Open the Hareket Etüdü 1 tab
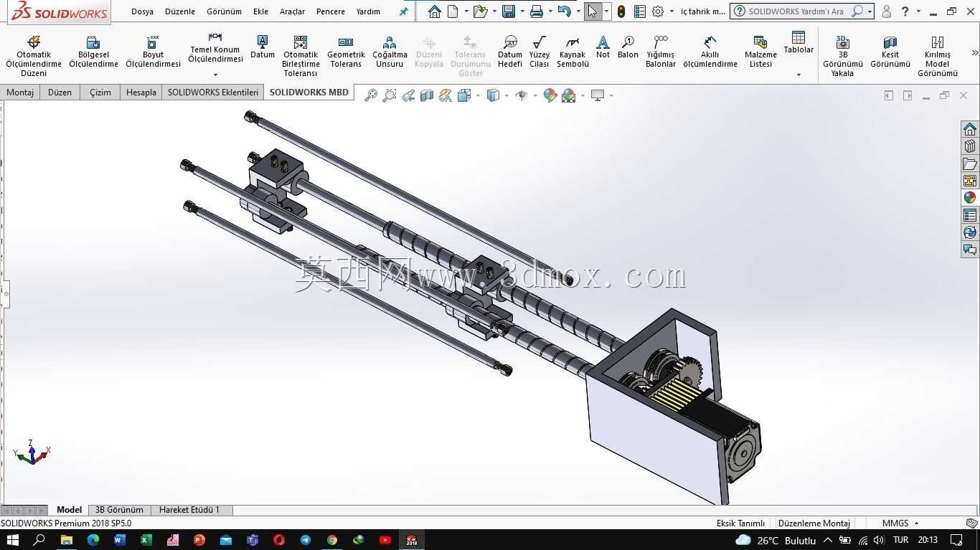This screenshot has height=550, width=980. tap(189, 510)
